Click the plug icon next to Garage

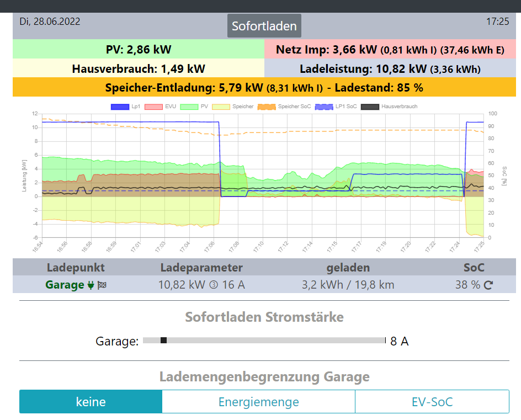(91, 285)
